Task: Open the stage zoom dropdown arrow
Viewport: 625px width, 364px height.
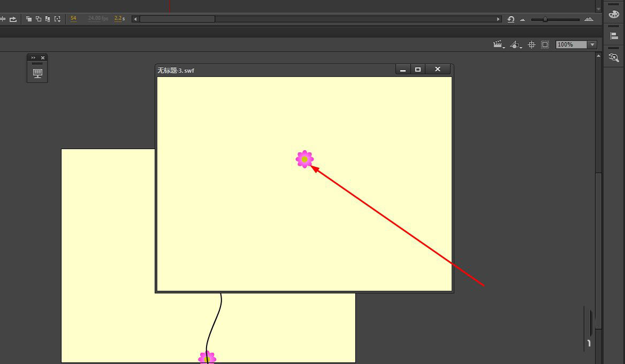Action: (x=592, y=44)
